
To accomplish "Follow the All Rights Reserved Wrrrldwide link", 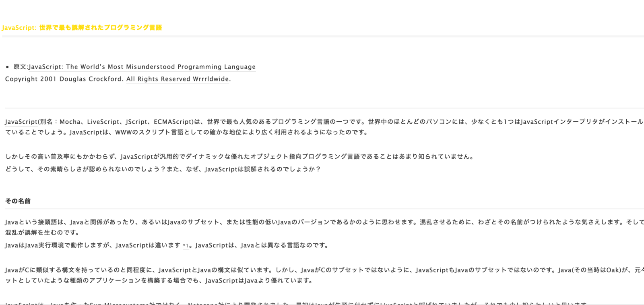I will [178, 79].
